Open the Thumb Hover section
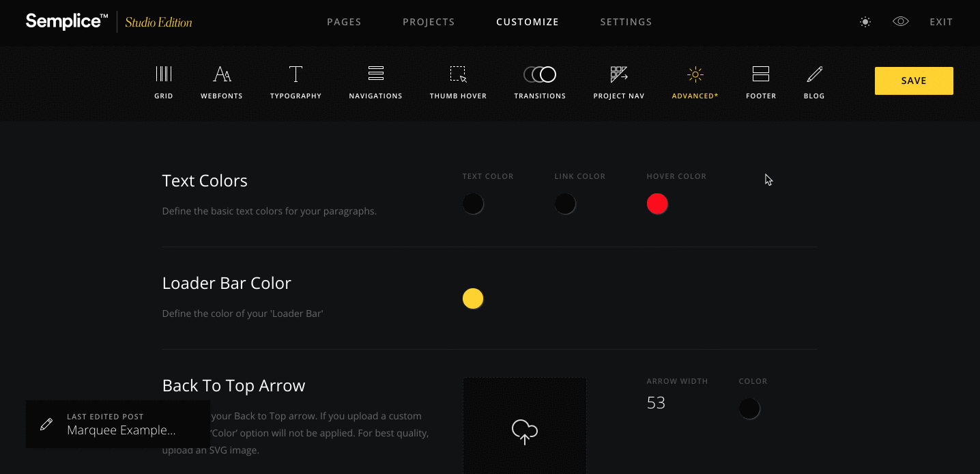The height and width of the screenshot is (474, 980). (x=458, y=83)
